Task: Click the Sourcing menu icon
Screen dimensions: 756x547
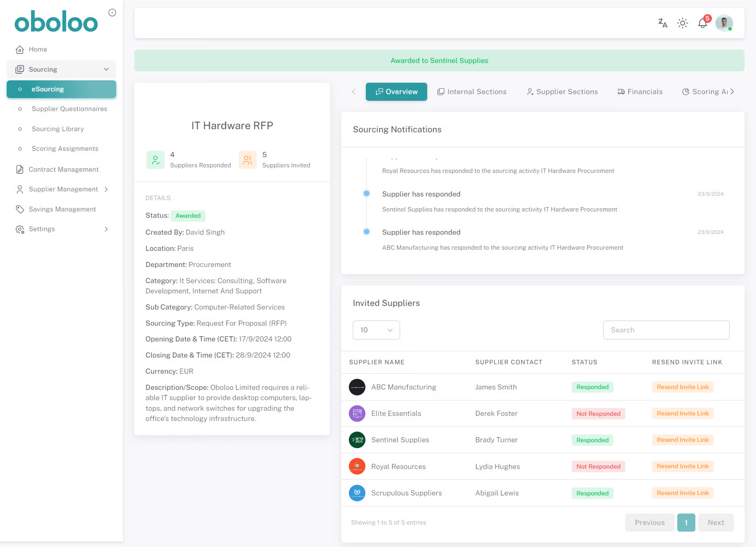Action: coord(19,69)
